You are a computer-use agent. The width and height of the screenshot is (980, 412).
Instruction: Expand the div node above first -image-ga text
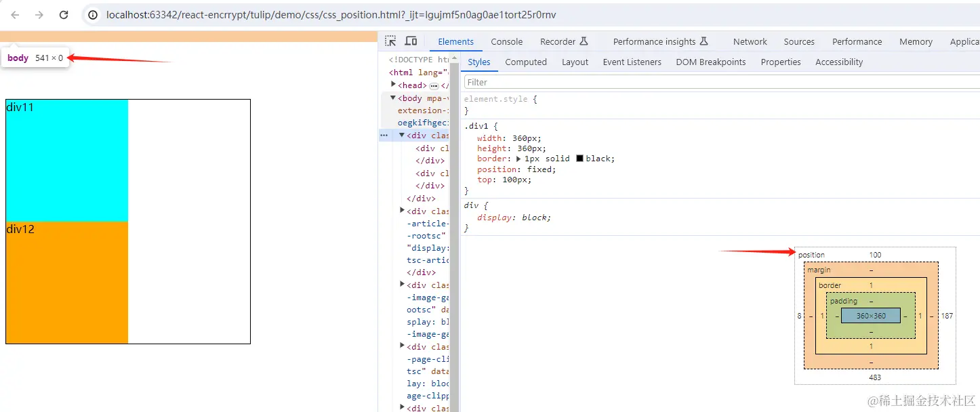tap(403, 285)
